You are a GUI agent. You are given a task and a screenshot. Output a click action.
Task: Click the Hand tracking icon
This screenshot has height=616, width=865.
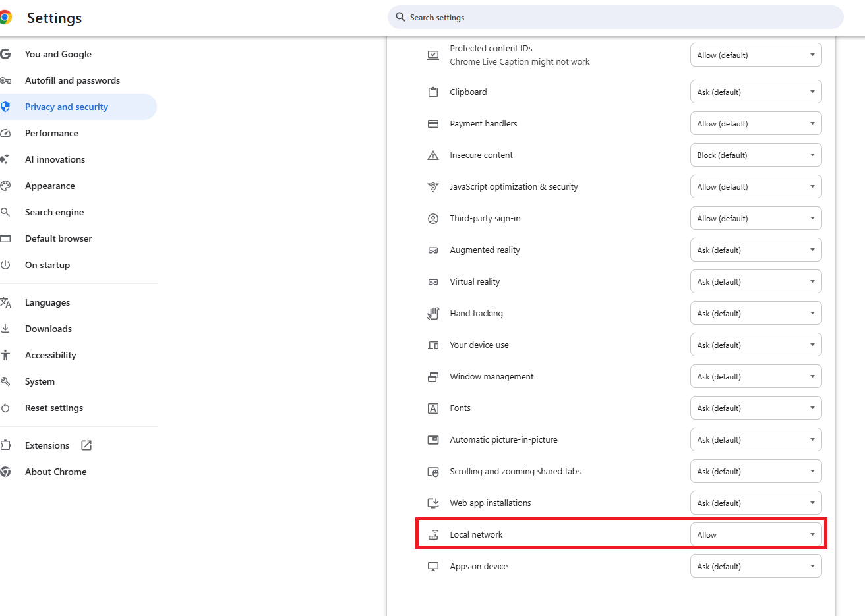[x=433, y=314]
